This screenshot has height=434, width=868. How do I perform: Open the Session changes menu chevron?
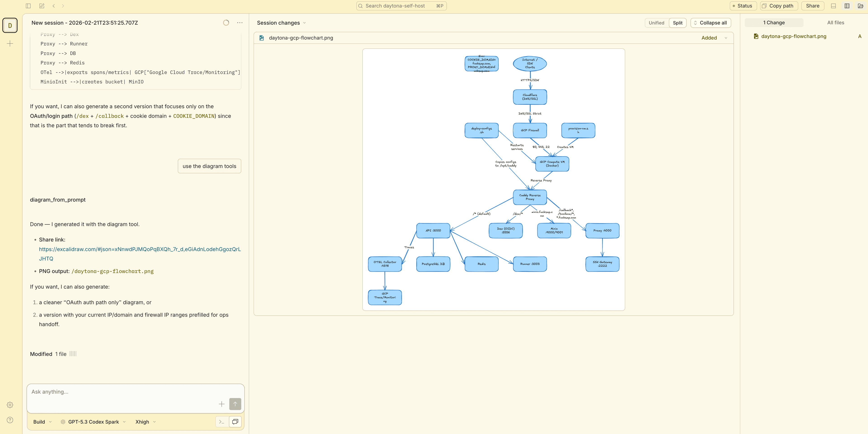tap(304, 23)
